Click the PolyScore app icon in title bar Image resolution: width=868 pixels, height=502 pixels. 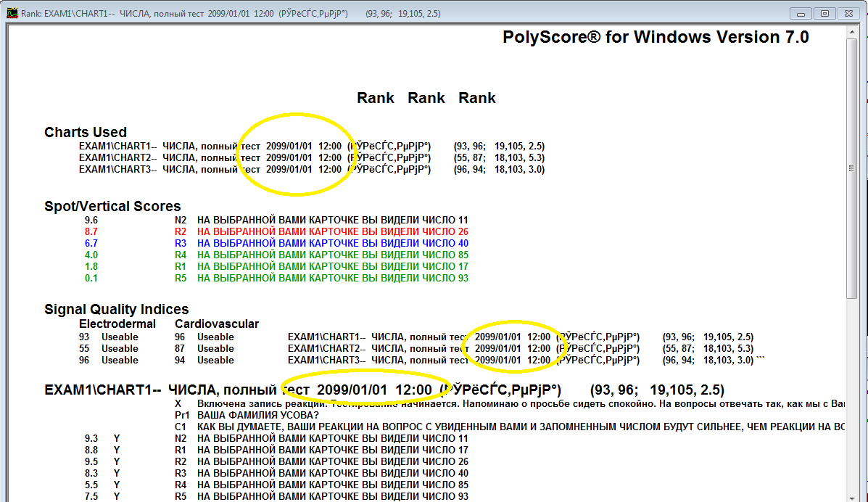[x=12, y=13]
